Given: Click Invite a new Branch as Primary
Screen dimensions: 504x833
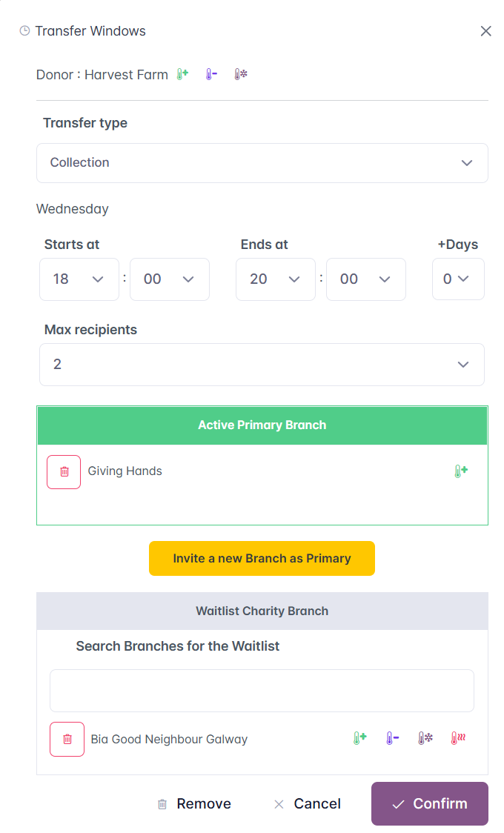Looking at the screenshot, I should pyautogui.click(x=262, y=559).
